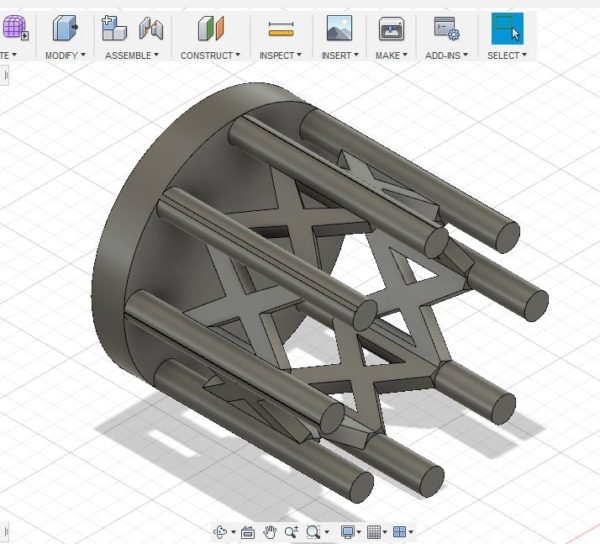The height and width of the screenshot is (544, 600).
Task: Activate the blue Select tool icon
Action: [507, 29]
